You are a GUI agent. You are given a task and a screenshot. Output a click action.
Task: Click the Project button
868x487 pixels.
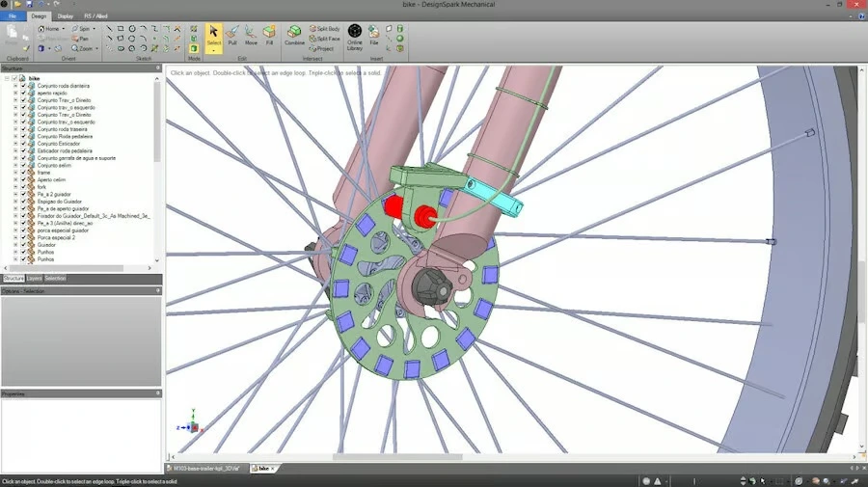(x=321, y=48)
